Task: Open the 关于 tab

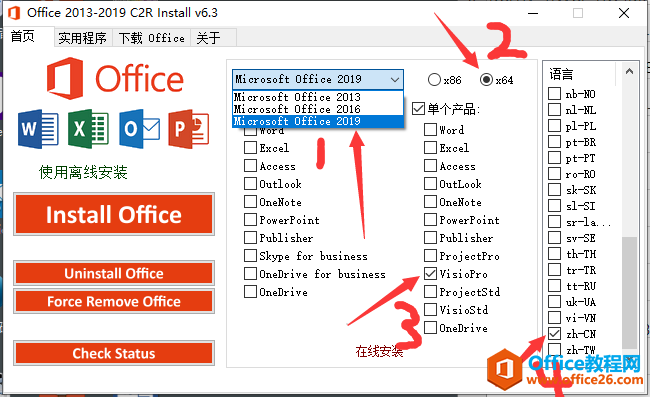Action: (x=213, y=38)
